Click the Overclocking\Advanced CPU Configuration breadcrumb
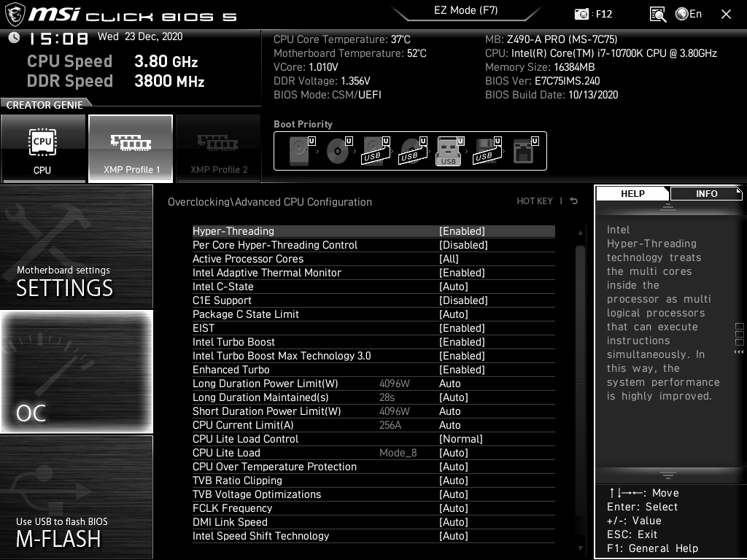The height and width of the screenshot is (560, 747). [x=270, y=202]
